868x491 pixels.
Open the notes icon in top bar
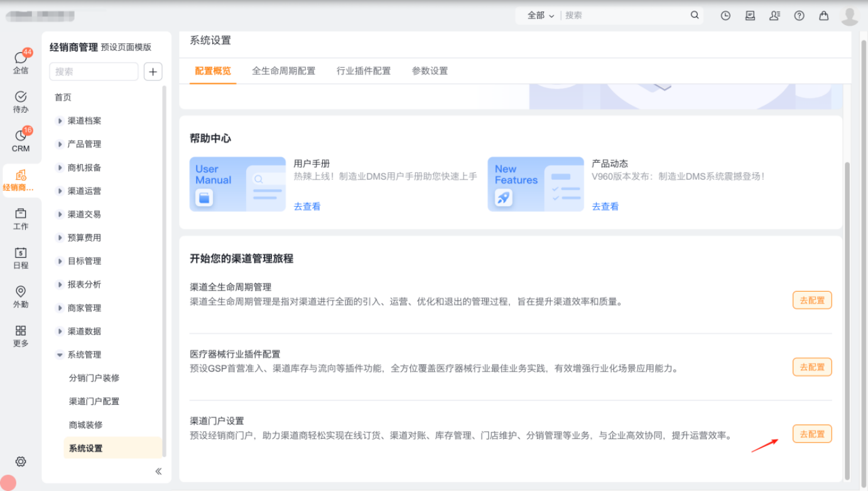pos(750,16)
